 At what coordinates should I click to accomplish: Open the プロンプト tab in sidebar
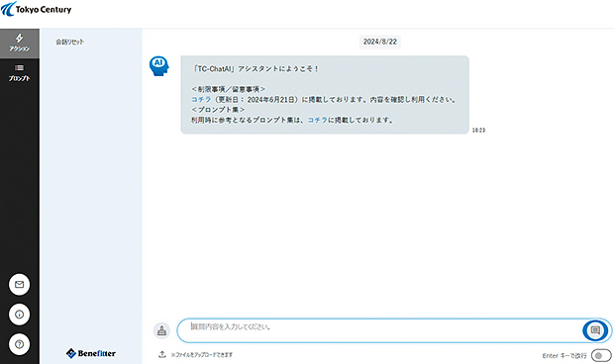pos(19,73)
